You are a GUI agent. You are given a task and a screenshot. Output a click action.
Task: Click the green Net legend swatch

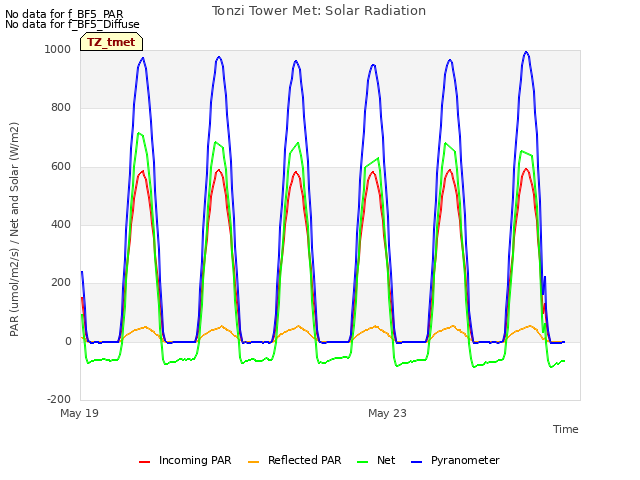pos(362,462)
